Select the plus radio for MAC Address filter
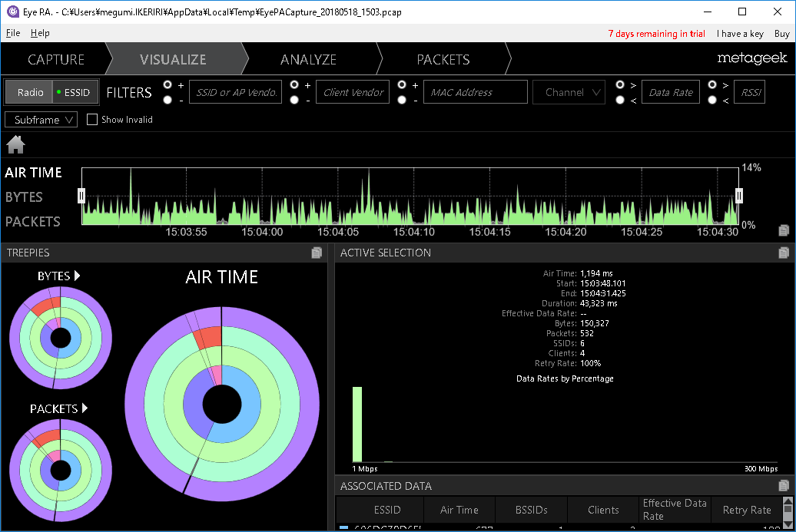The height and width of the screenshot is (532, 796). pos(402,84)
